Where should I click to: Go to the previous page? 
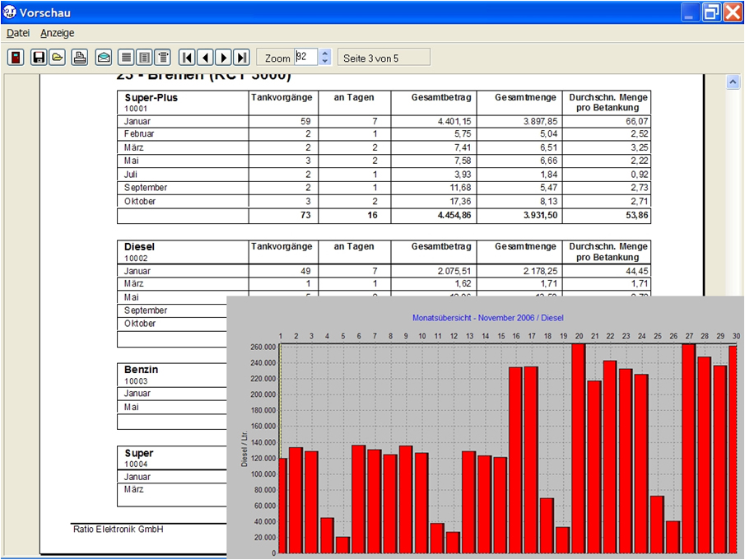206,57
